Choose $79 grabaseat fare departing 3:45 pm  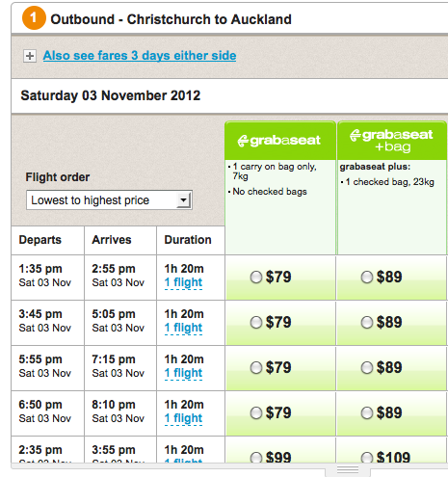point(256,323)
